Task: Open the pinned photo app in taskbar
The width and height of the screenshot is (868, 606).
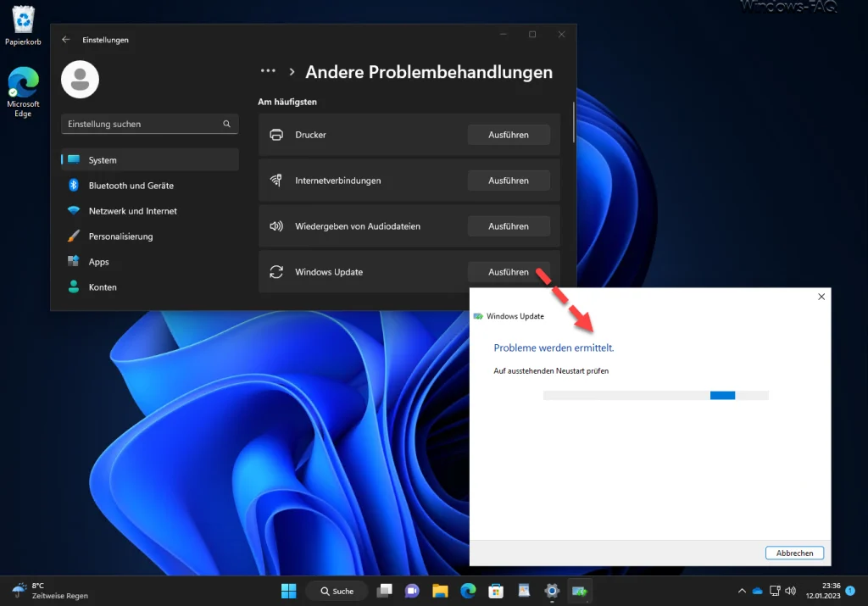Action: point(524,591)
